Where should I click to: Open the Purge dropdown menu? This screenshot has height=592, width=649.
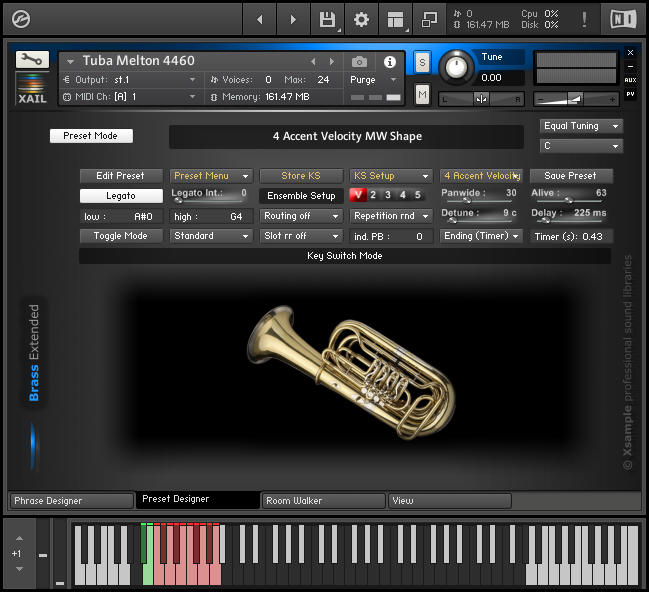374,79
